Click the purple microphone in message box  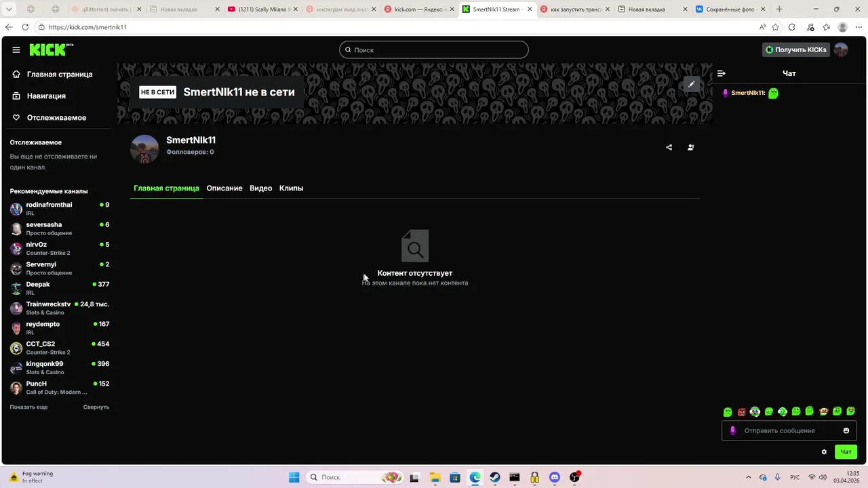732,430
